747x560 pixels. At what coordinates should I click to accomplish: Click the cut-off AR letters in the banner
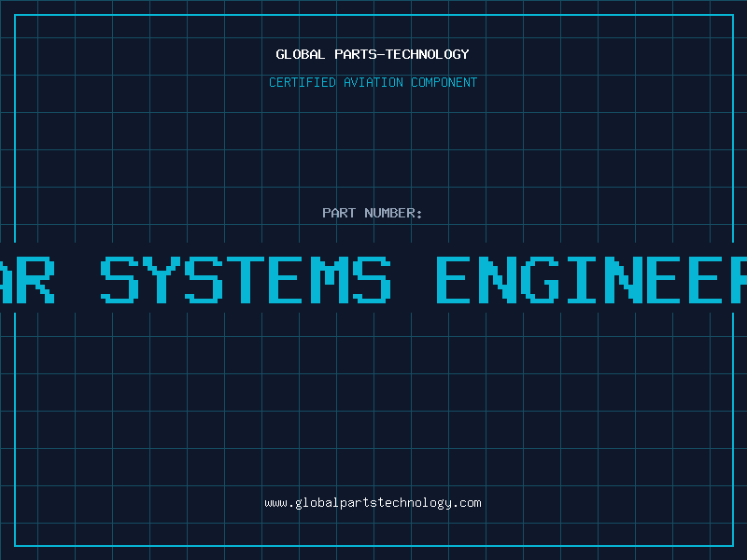pos(27,279)
